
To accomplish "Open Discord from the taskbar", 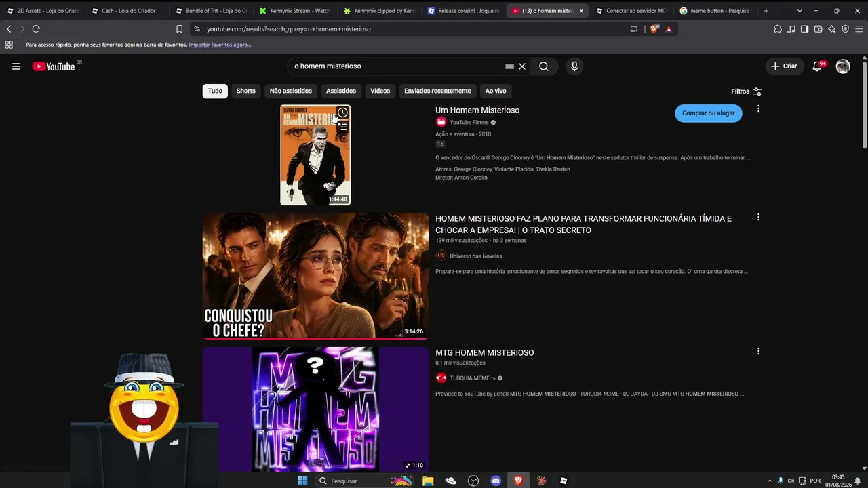I will [496, 481].
